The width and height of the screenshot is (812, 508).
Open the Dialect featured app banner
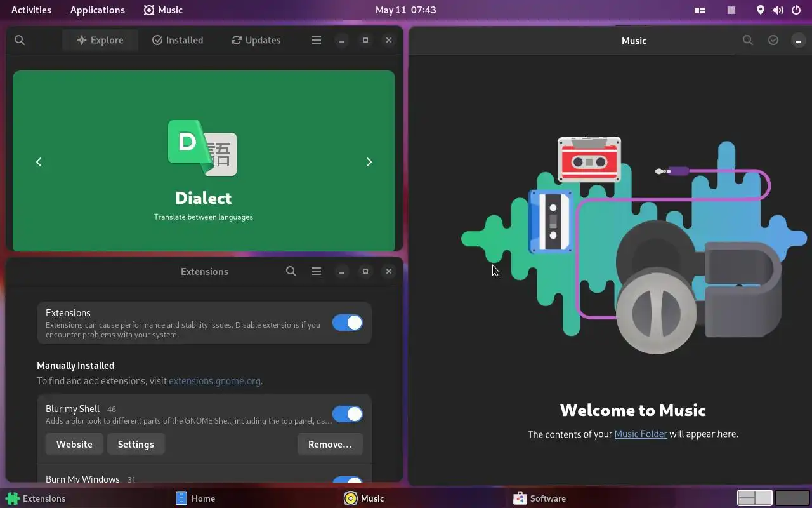pyautogui.click(x=204, y=161)
